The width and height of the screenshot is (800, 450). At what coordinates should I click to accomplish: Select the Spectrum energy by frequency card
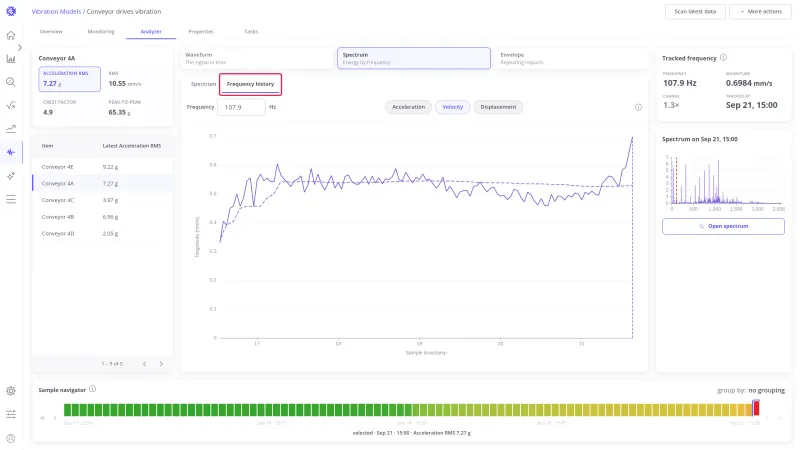click(x=414, y=58)
